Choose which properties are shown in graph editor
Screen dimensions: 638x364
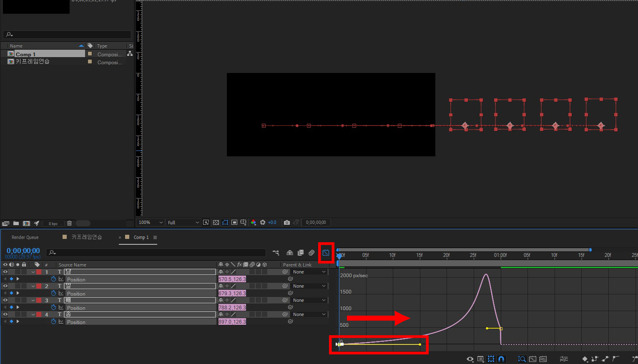[470, 359]
